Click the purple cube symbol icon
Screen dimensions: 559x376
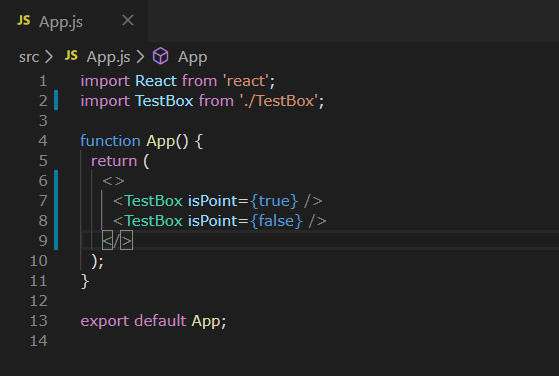point(160,56)
